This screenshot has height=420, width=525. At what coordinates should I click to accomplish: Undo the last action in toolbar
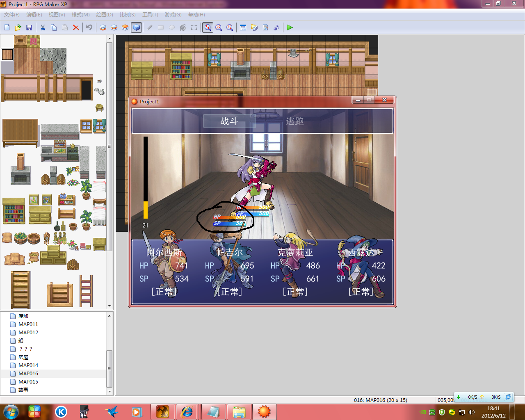coord(89,27)
